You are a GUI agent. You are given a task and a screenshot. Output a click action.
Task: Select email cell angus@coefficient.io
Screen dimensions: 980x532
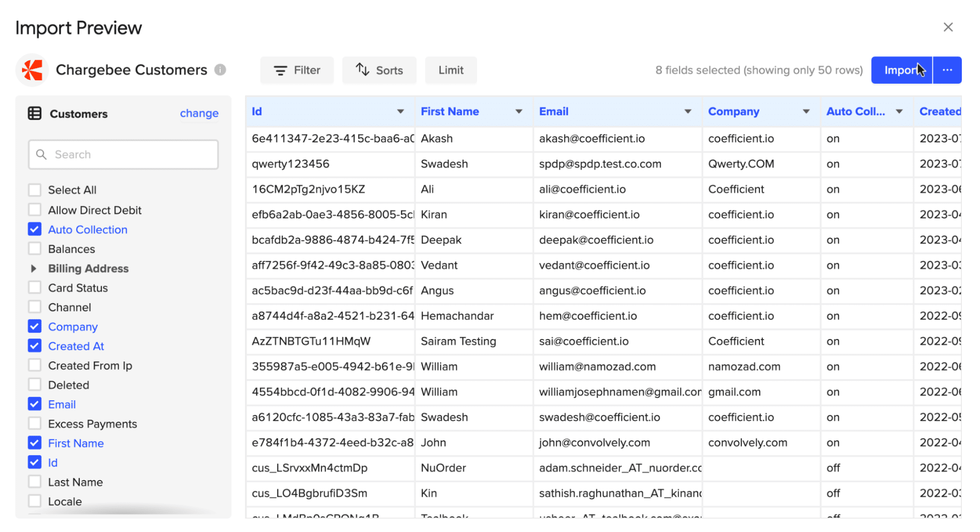[617, 291]
